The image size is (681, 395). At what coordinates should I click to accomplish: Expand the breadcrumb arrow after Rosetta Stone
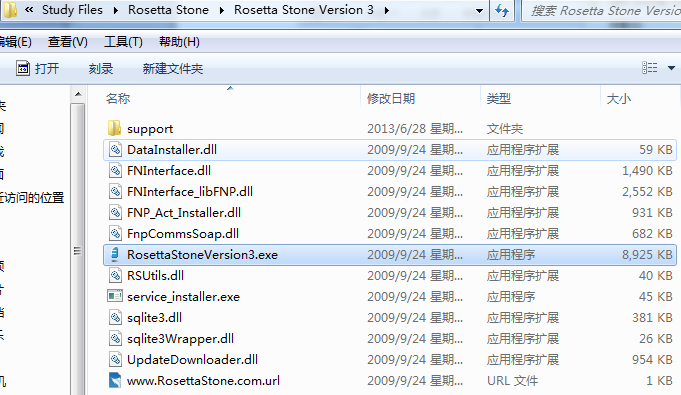pos(221,10)
